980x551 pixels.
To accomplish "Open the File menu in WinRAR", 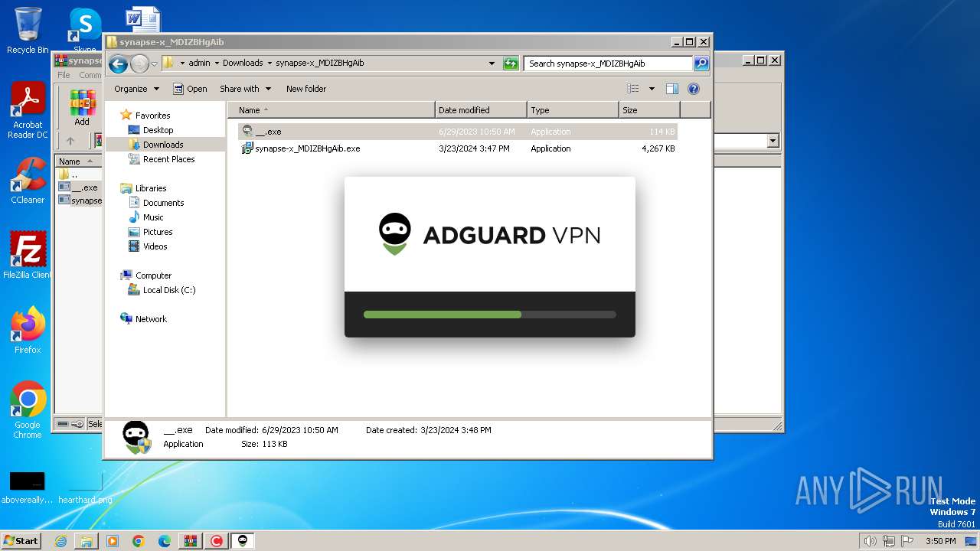I will pos(64,75).
